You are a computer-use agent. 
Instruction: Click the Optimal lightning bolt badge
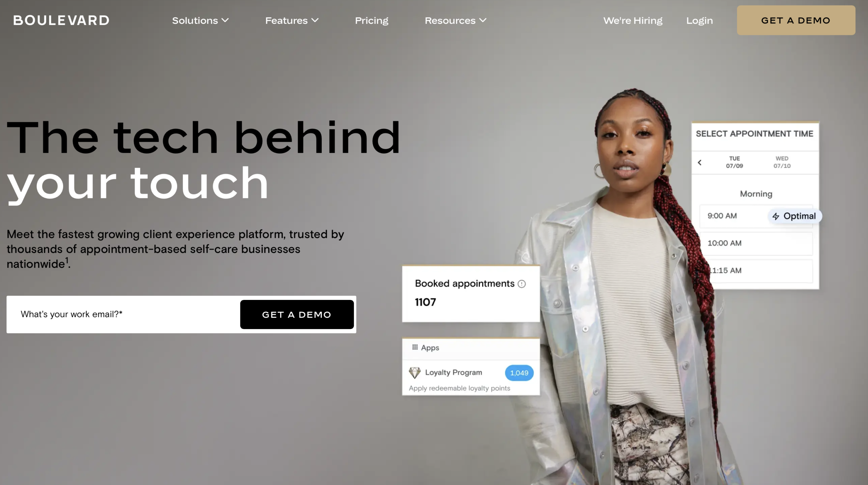[794, 216]
